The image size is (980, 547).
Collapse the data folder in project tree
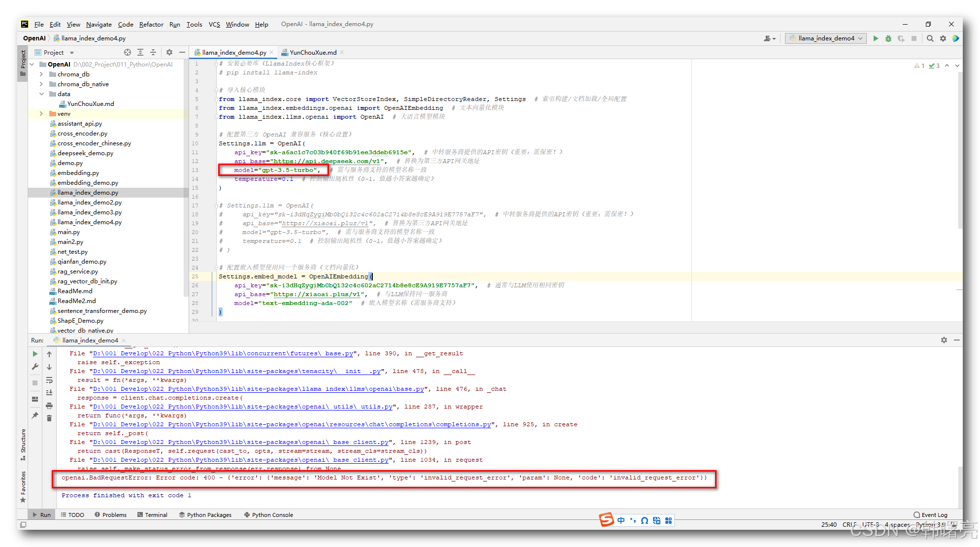point(41,94)
